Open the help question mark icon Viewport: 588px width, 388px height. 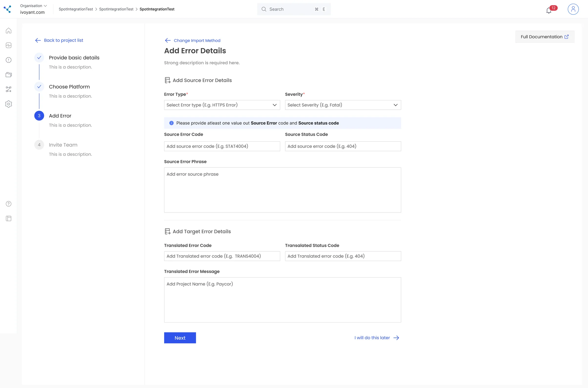click(x=9, y=204)
